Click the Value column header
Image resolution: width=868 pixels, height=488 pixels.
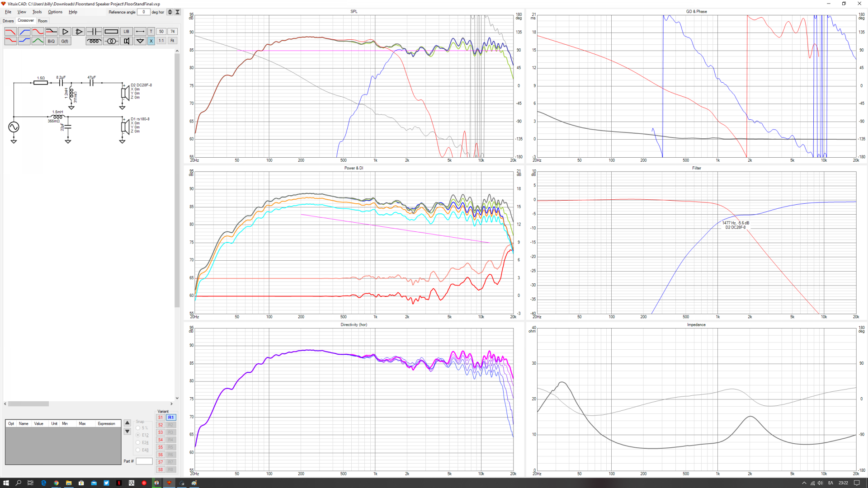pos(39,424)
